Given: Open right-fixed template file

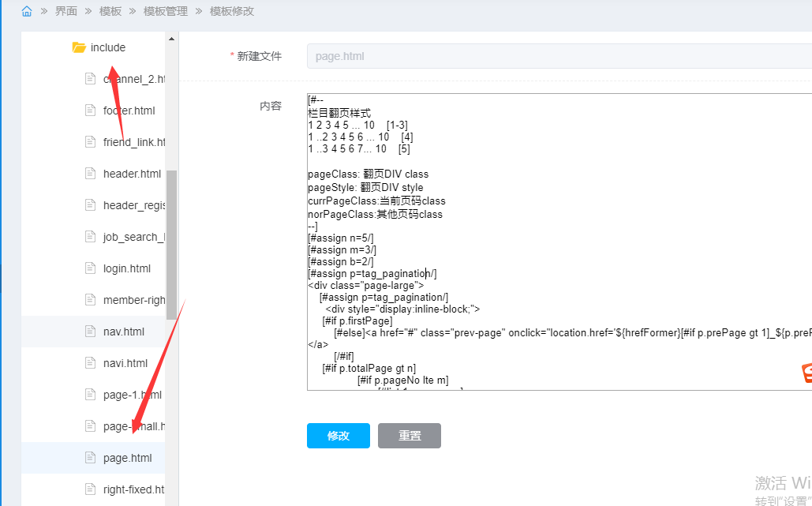Looking at the screenshot, I should (134, 489).
